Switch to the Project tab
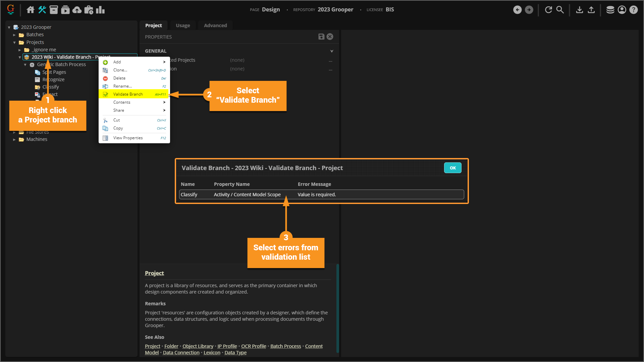 [x=154, y=25]
